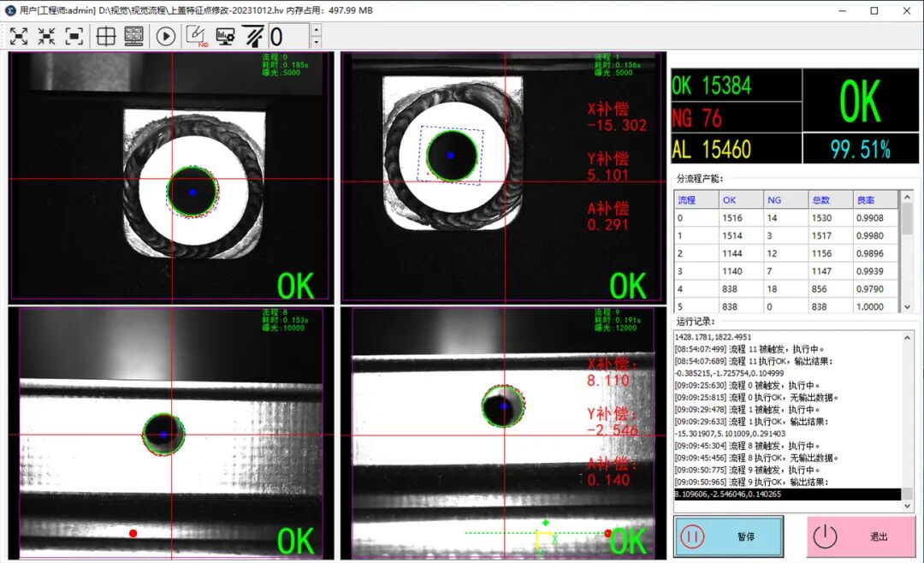Open the NG image review icon
The width and height of the screenshot is (924, 563).
[197, 37]
